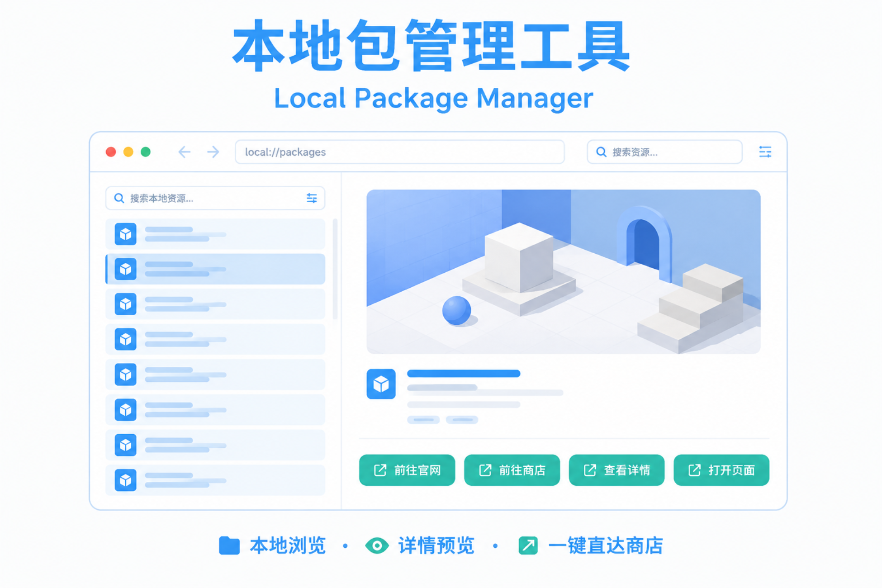Focus the 搜索资源 search field
Viewport: 882px width, 588px height.
(664, 152)
